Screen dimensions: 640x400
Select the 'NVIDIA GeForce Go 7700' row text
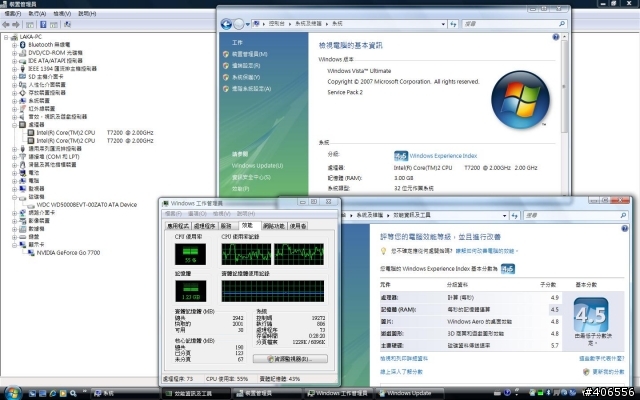[x=68, y=253]
